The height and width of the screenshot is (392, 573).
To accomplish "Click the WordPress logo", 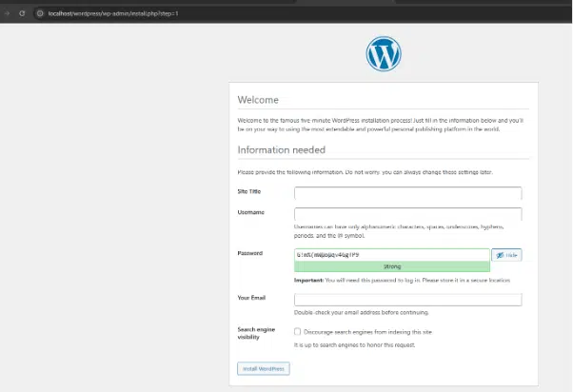I will (384, 53).
